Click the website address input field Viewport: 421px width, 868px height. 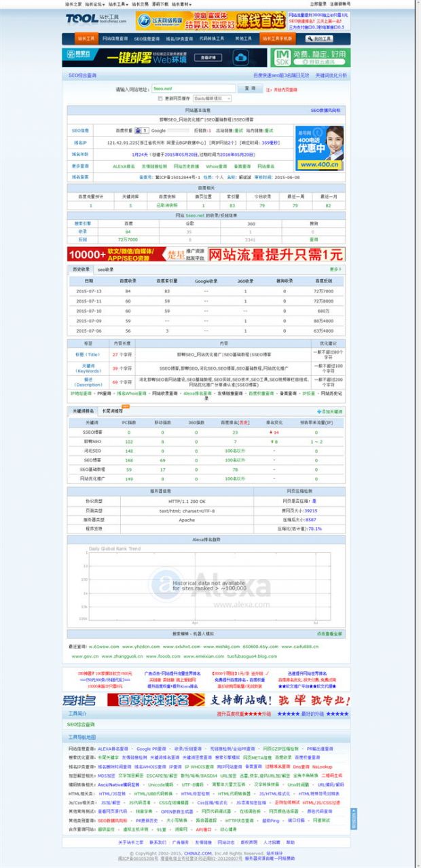[194, 89]
